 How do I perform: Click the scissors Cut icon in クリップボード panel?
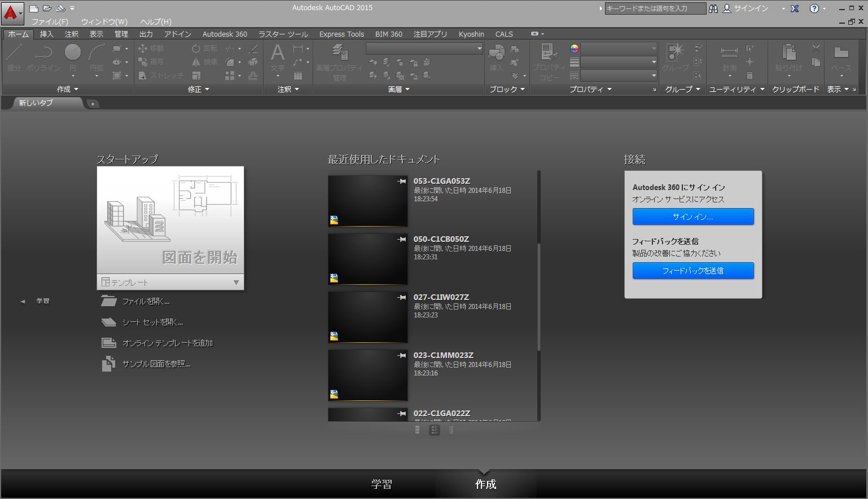pos(816,48)
